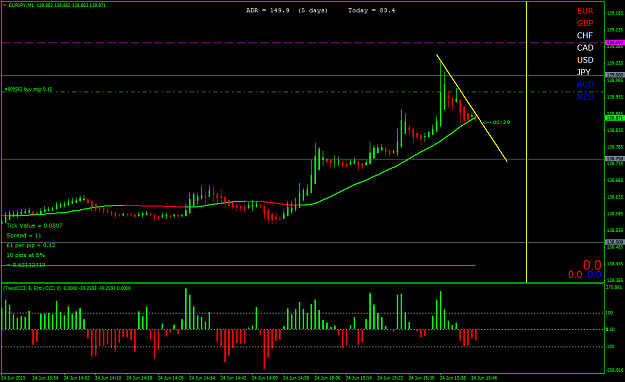Click the 24 Jun 15:14 time label

tap(359, 378)
